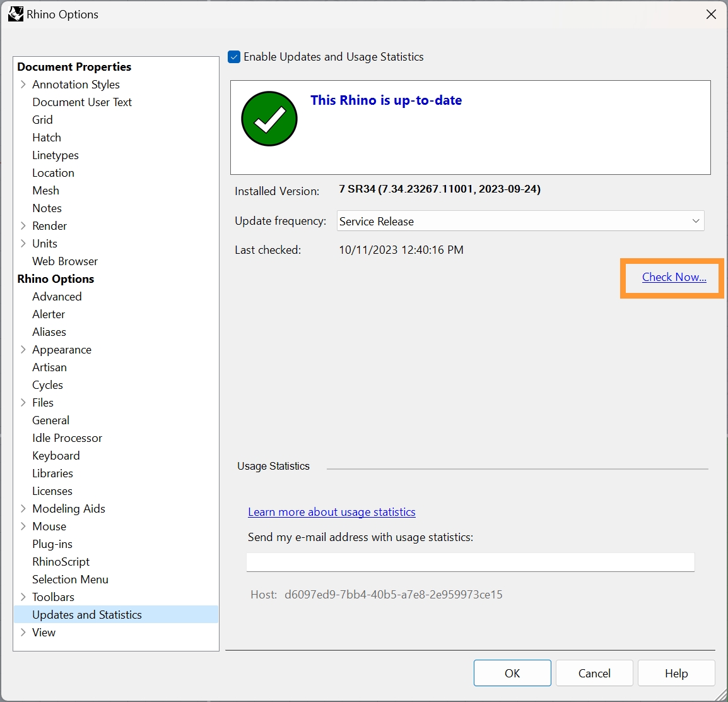Click the green up-to-date checkmark icon
This screenshot has height=702, width=728.
(269, 119)
